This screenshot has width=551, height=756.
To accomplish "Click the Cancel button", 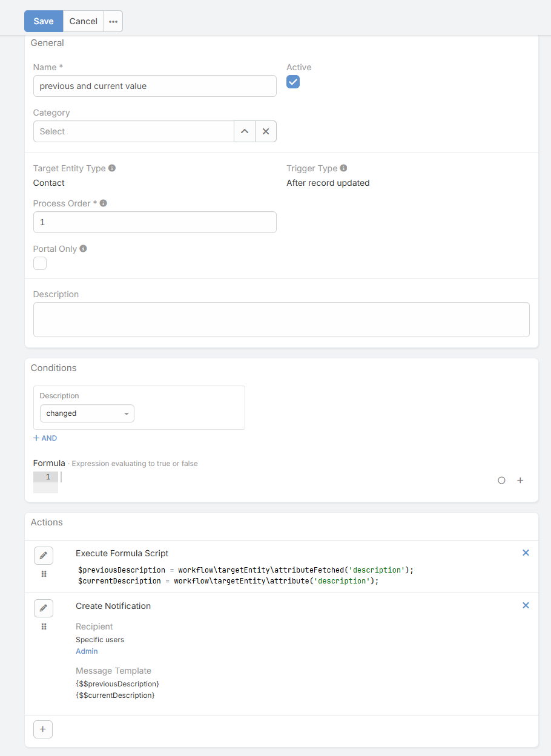I will (x=84, y=21).
